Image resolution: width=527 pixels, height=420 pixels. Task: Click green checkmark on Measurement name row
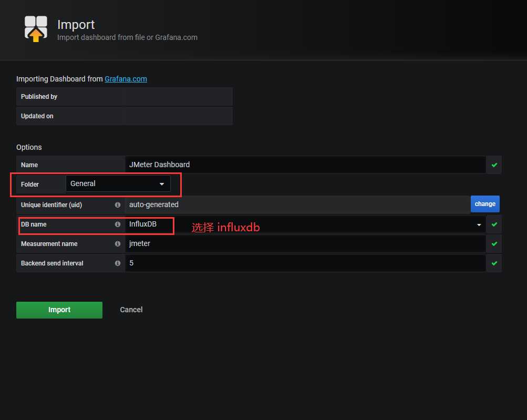point(494,244)
